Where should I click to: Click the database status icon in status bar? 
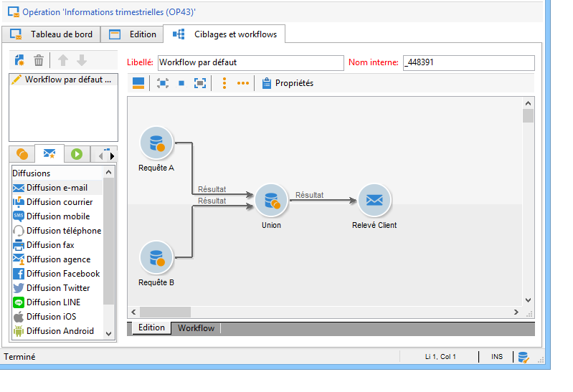524,358
